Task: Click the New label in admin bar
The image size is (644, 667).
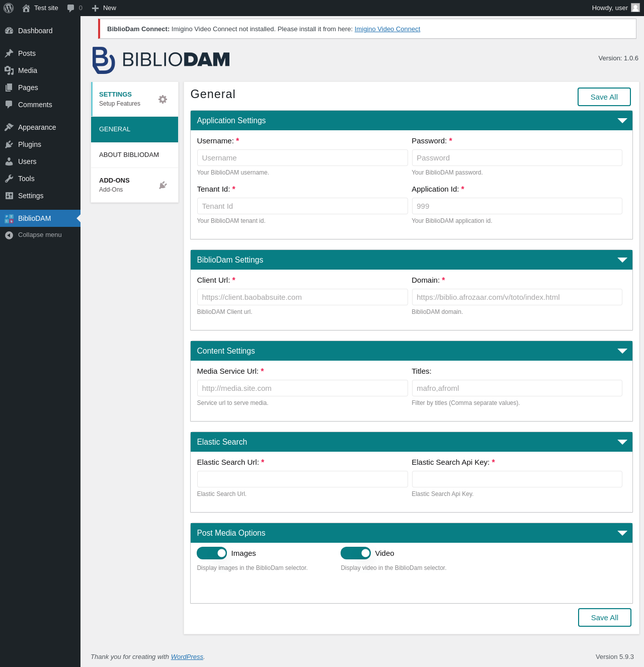Action: point(110,8)
